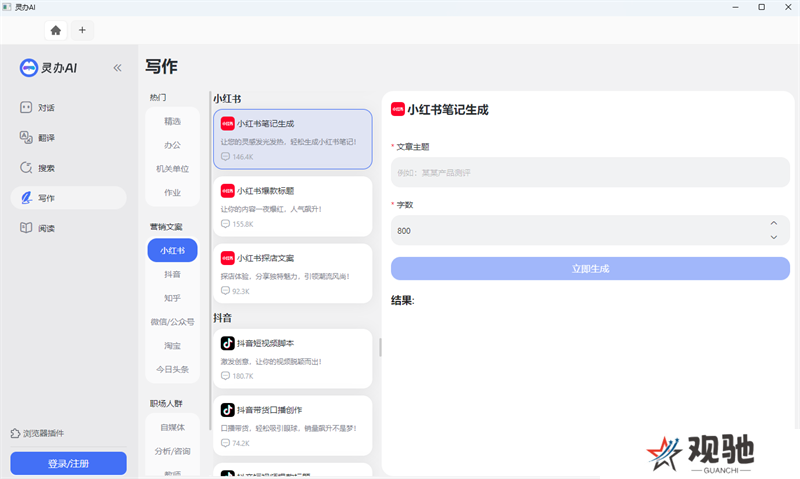
Task: Click 结果: label
Action: coord(403,300)
